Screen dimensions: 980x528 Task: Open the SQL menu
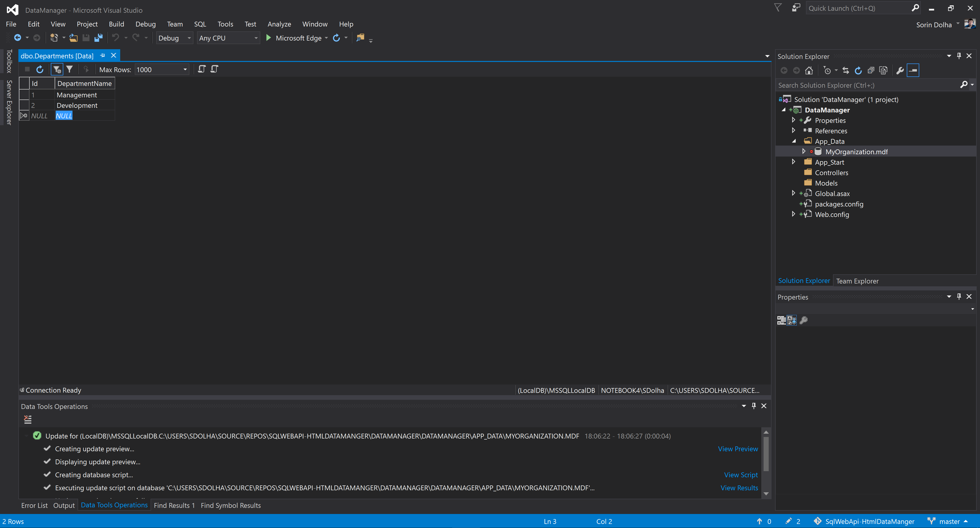[200, 24]
